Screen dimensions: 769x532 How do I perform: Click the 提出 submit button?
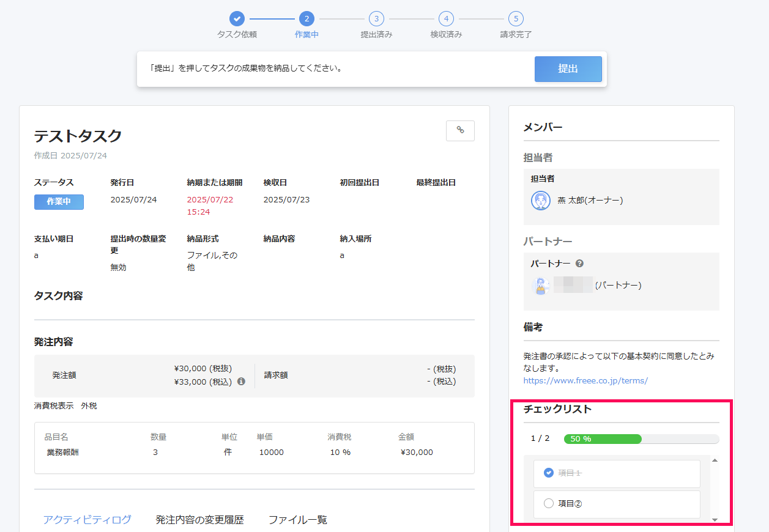point(568,69)
